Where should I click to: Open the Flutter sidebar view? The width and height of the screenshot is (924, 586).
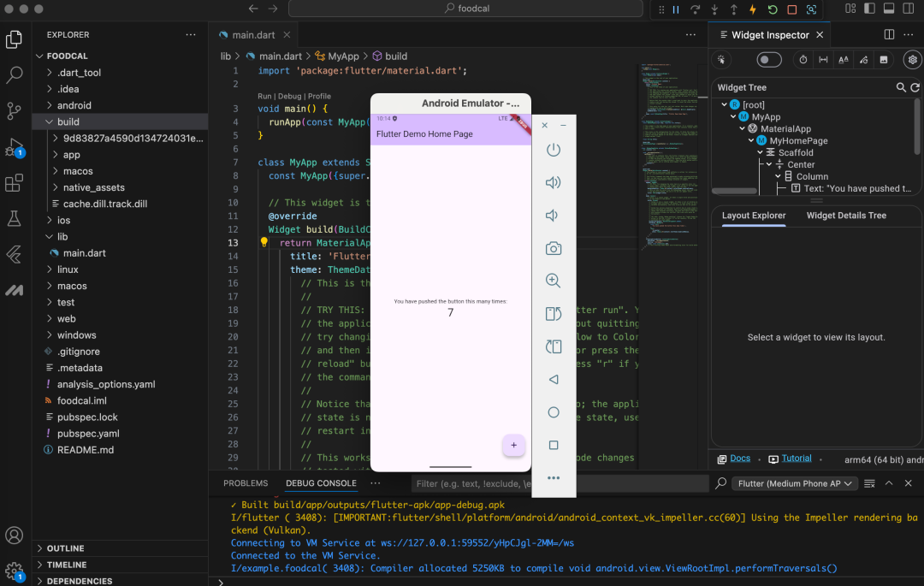pos(15,254)
